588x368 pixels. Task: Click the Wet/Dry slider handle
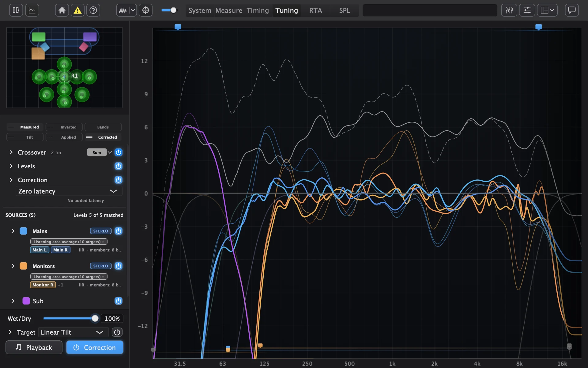pyautogui.click(x=95, y=318)
